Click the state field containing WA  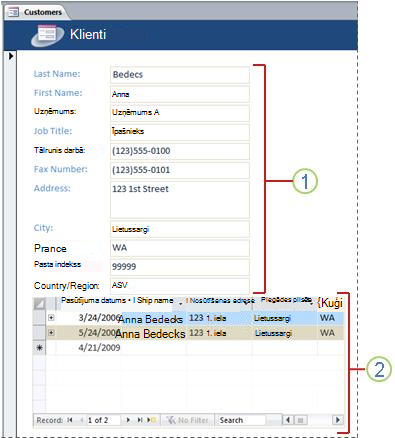click(180, 248)
